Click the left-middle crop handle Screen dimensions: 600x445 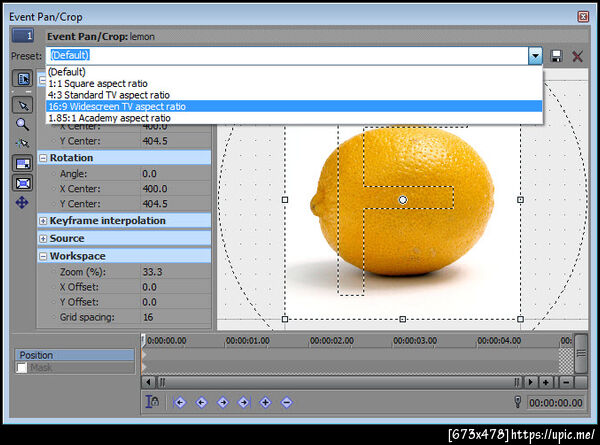(285, 200)
